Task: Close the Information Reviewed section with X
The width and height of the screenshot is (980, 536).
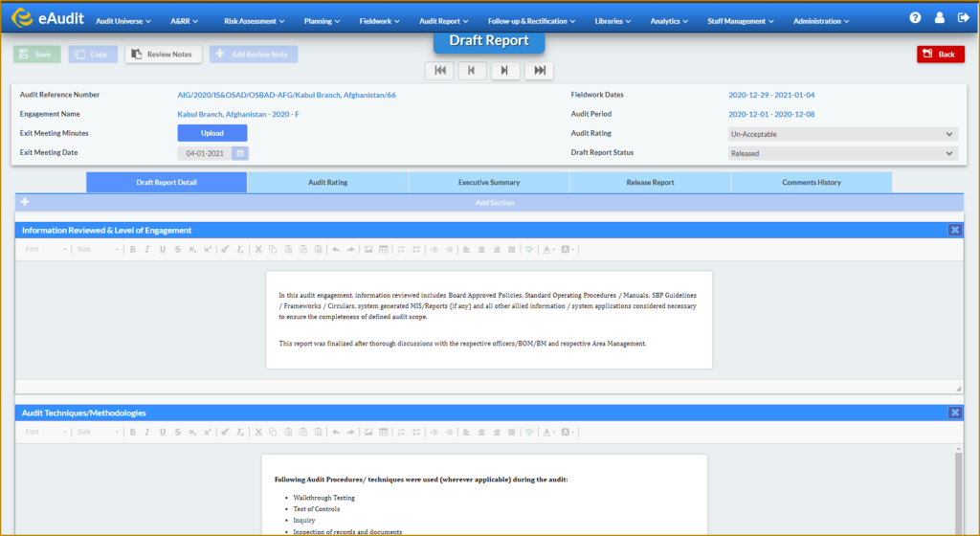Action: (x=955, y=230)
